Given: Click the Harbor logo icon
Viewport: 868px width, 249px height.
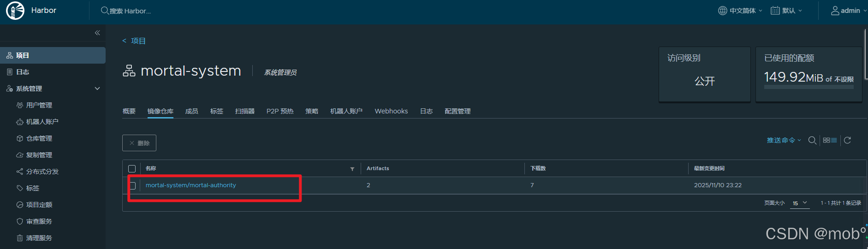Looking at the screenshot, I should (x=15, y=10).
